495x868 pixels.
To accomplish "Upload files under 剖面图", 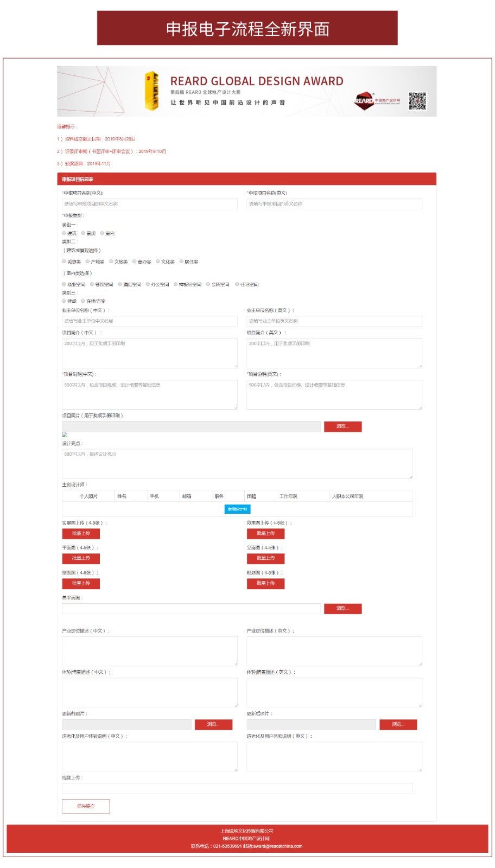I will click(81, 584).
